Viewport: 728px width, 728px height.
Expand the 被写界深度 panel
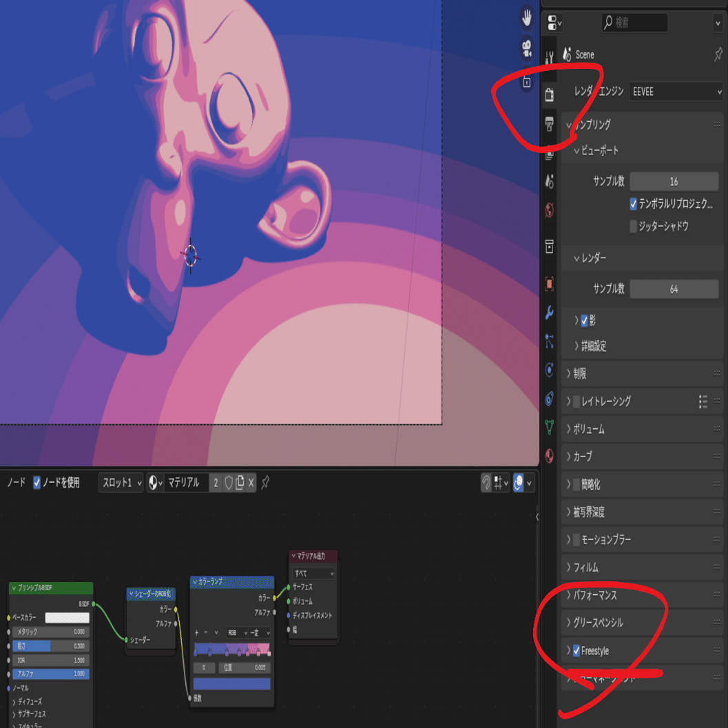click(643, 512)
